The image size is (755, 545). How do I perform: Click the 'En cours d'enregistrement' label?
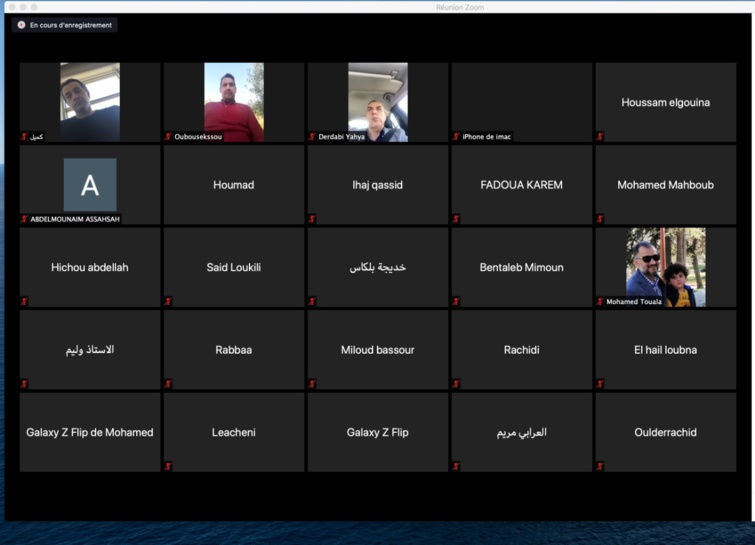70,25
